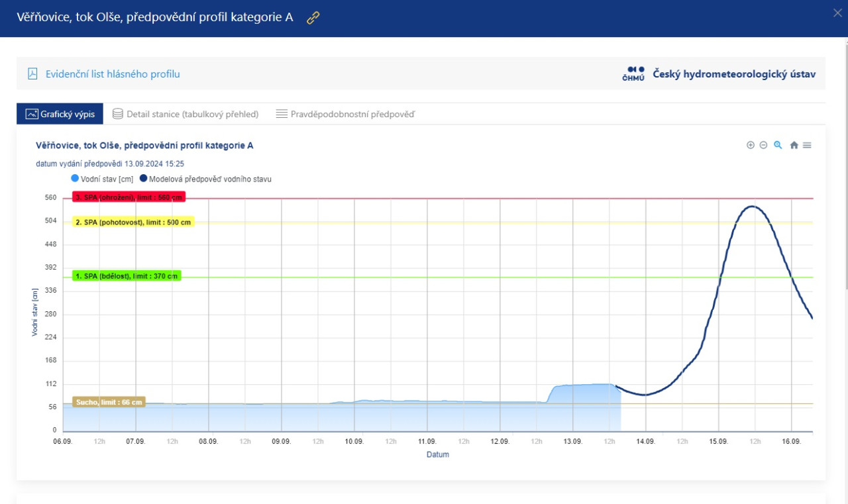This screenshot has width=848, height=504.
Task: Toggle Vodní stav [cm] legend series
Action: coord(102,179)
